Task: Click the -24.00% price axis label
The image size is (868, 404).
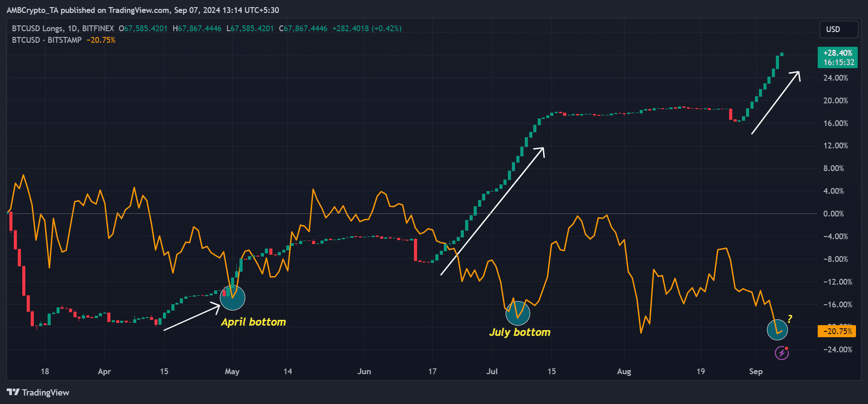Action: click(838, 350)
